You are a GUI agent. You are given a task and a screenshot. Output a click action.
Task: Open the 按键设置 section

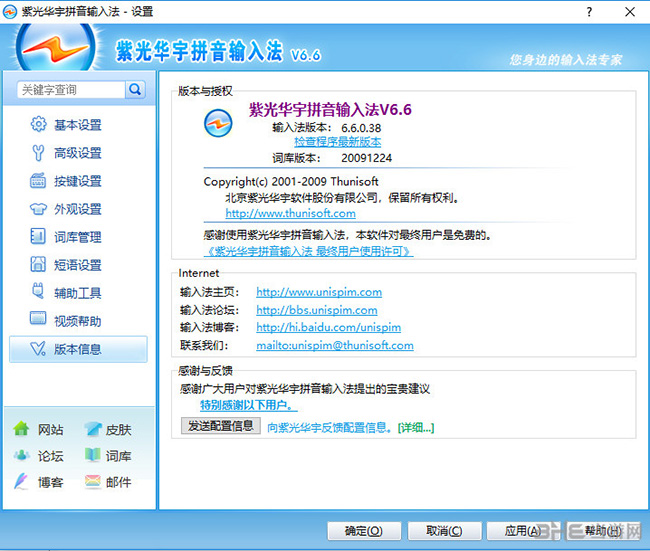(78, 181)
